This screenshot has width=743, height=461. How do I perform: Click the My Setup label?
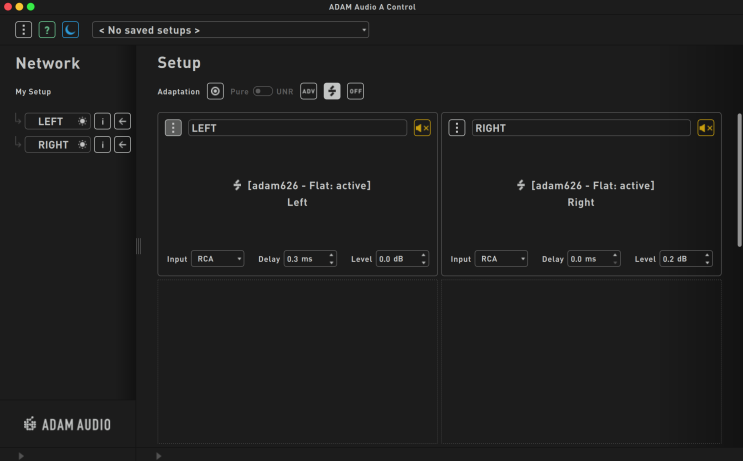point(33,92)
